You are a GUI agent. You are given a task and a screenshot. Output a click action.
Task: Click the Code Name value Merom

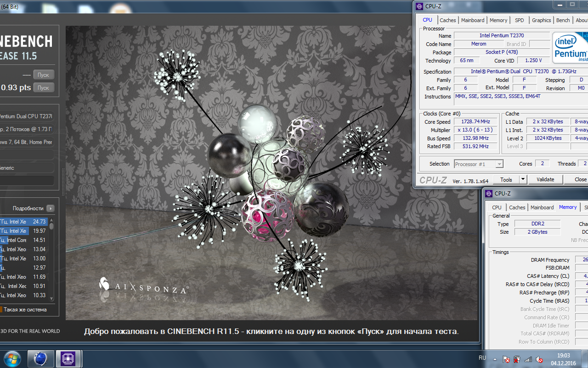tap(479, 44)
